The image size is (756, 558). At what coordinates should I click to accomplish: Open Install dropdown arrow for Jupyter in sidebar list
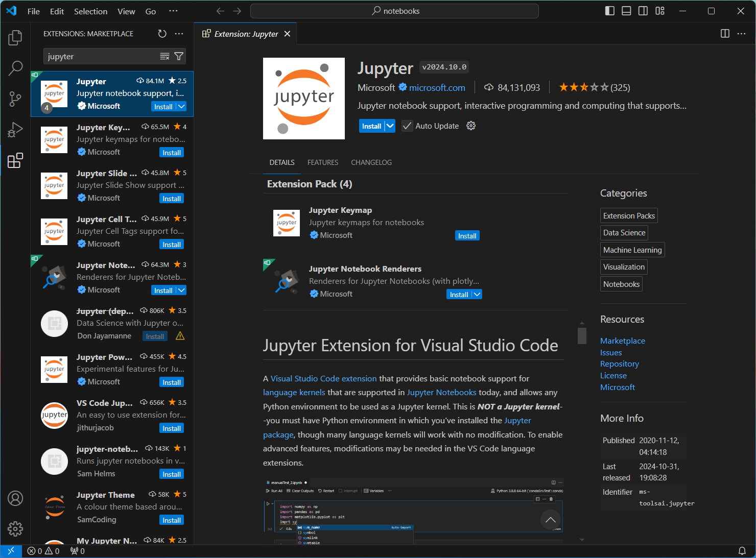coord(181,106)
